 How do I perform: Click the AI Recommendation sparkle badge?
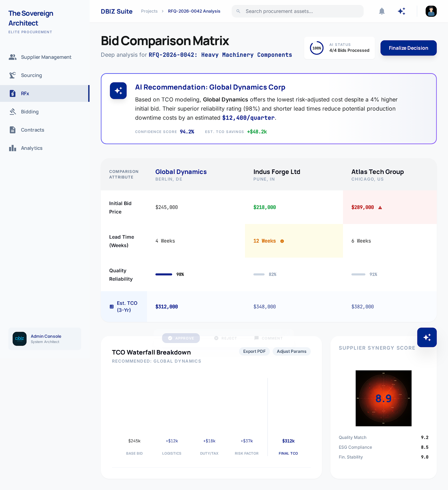point(118,91)
